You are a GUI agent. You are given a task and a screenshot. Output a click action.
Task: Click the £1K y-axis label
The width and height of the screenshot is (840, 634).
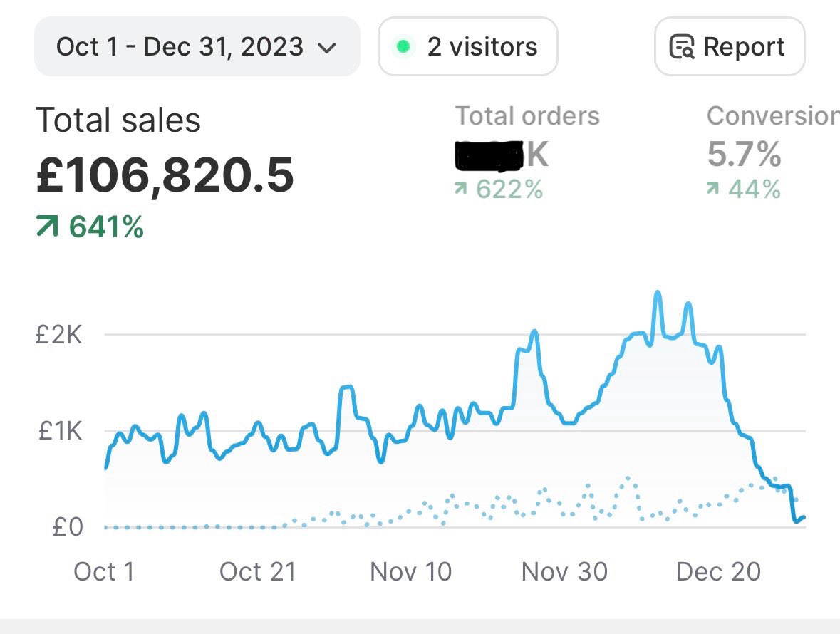(x=61, y=430)
